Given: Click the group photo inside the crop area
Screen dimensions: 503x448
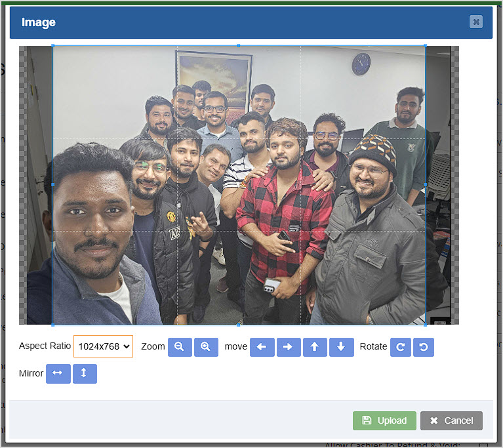Looking at the screenshot, I should tap(239, 185).
